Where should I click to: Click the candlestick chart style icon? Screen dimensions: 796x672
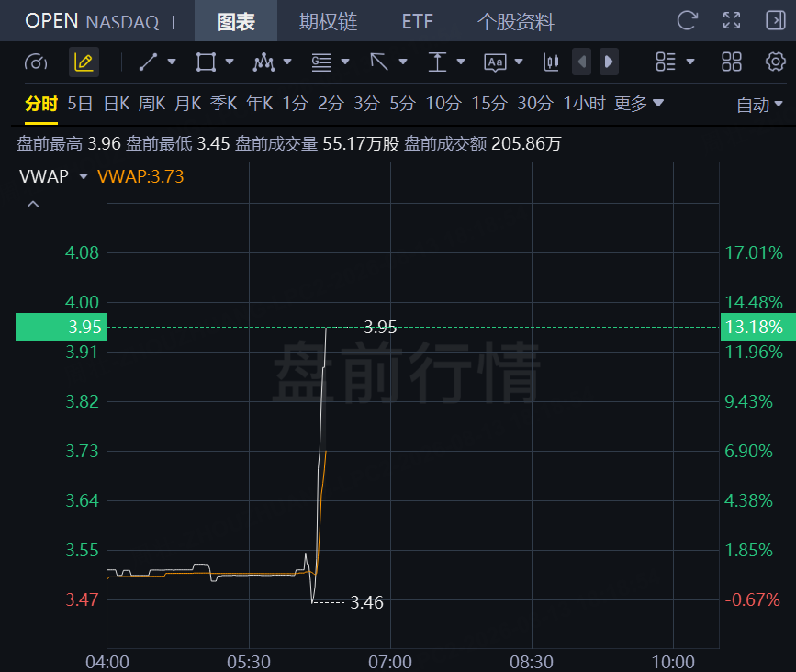point(551,62)
